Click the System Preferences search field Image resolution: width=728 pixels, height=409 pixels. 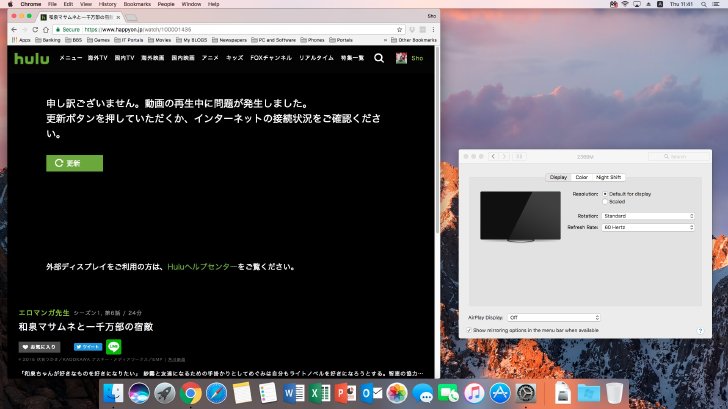tap(679, 156)
